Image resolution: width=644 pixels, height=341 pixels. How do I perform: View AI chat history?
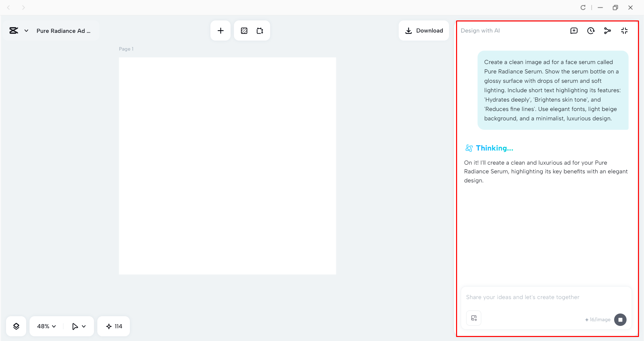click(x=591, y=31)
